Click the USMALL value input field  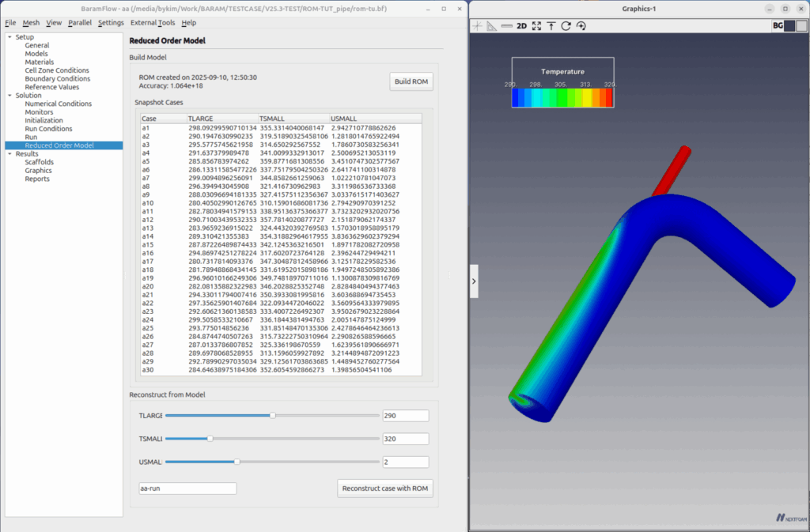tap(405, 462)
